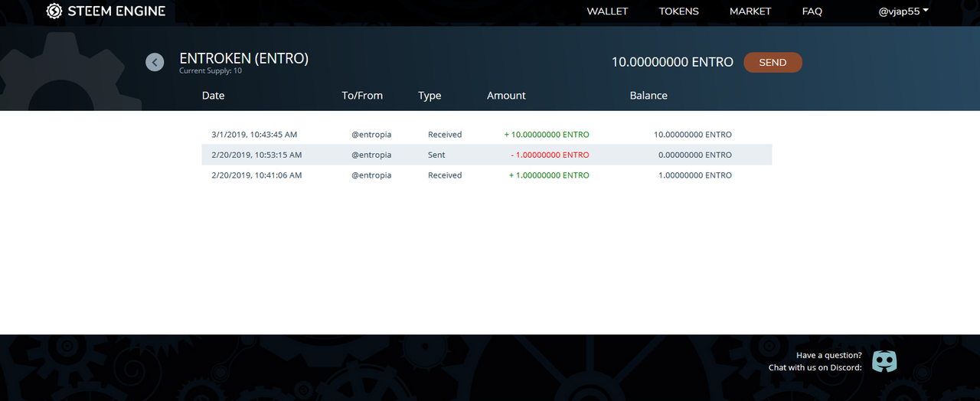The height and width of the screenshot is (401, 980).
Task: Click Received in the 3/1/2019 row
Action: point(445,135)
